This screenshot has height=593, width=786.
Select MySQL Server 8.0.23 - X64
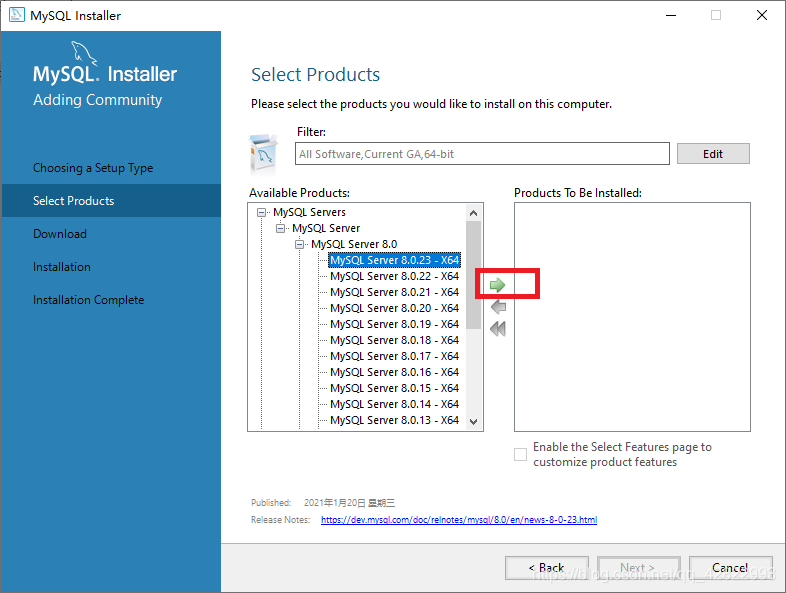[x=395, y=260]
